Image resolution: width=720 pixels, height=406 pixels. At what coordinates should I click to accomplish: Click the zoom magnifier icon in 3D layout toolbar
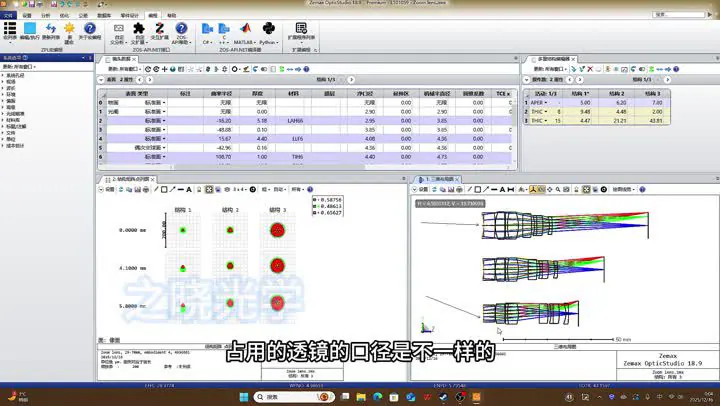(x=558, y=189)
